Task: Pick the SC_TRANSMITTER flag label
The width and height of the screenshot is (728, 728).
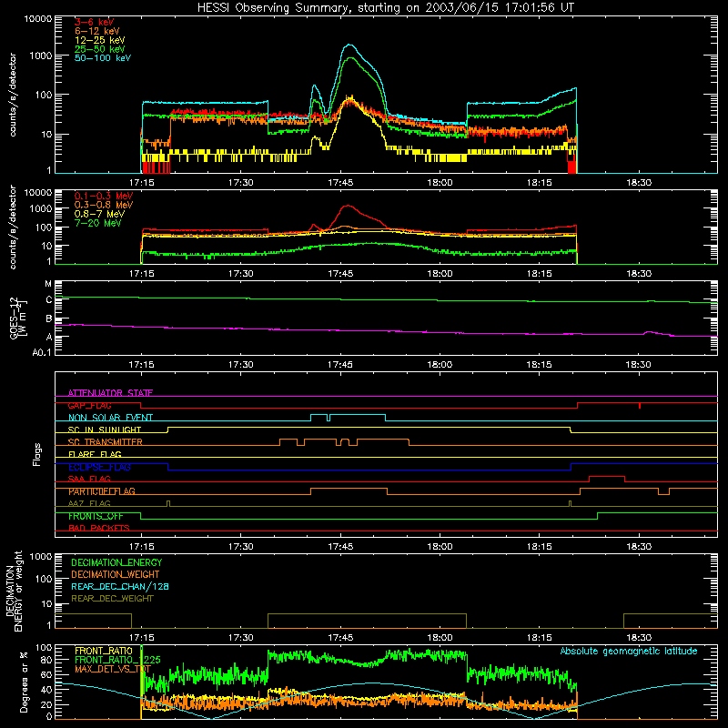Action: point(105,442)
